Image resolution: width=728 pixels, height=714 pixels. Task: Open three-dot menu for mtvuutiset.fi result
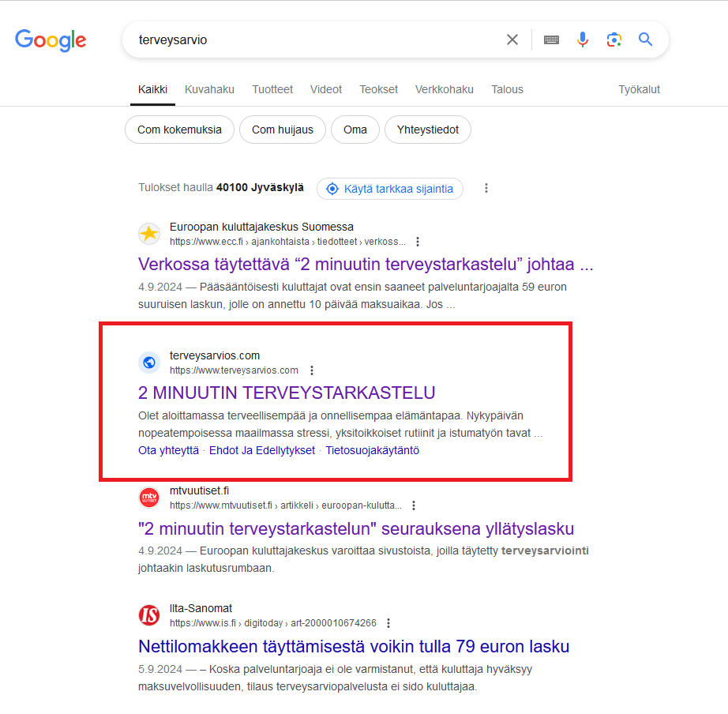414,505
